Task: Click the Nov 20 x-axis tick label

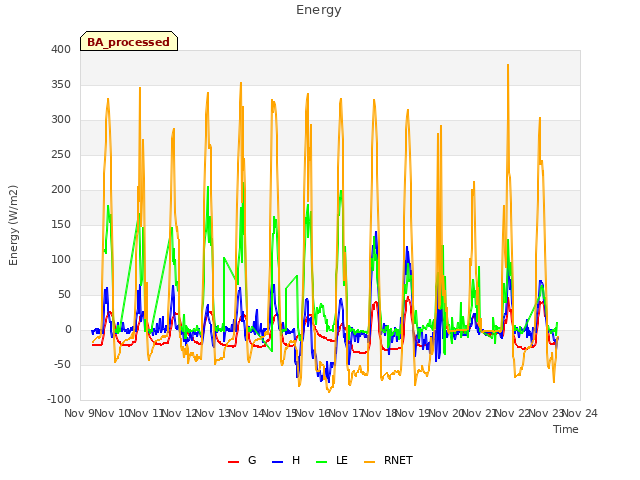Action: click(x=447, y=413)
